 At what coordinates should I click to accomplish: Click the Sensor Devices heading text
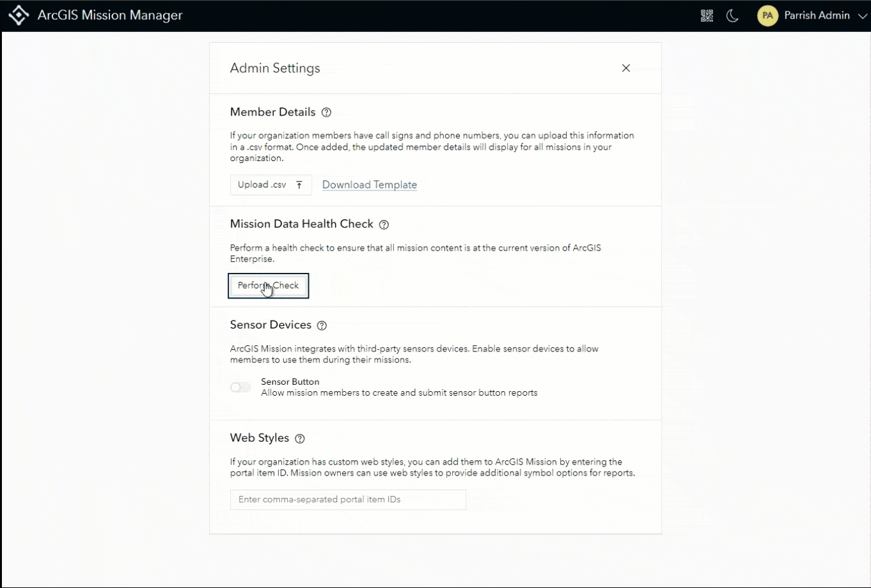click(x=271, y=325)
